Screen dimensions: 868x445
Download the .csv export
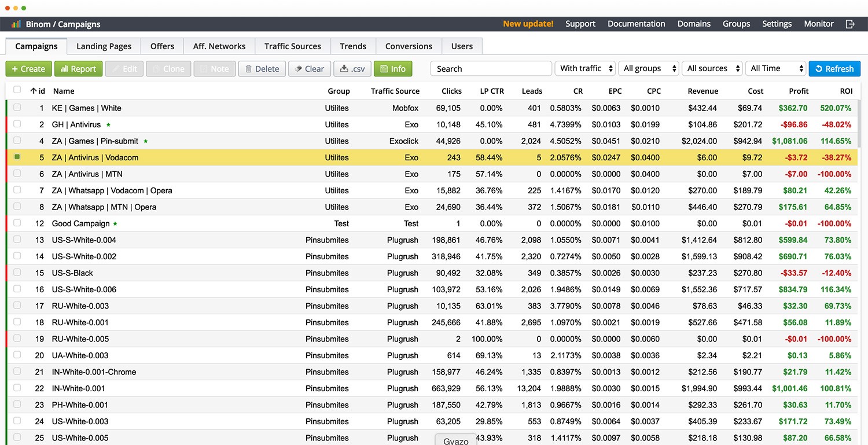(352, 69)
